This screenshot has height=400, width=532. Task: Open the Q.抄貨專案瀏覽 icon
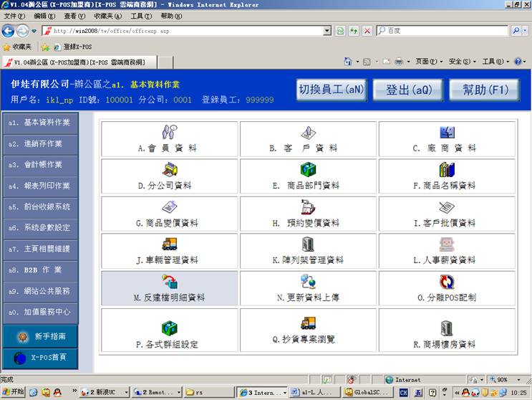[x=308, y=323]
